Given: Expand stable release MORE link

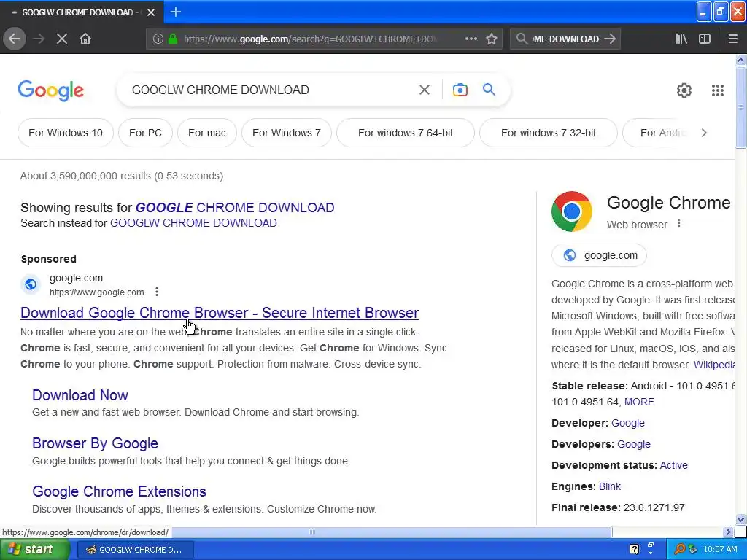Looking at the screenshot, I should [x=639, y=402].
